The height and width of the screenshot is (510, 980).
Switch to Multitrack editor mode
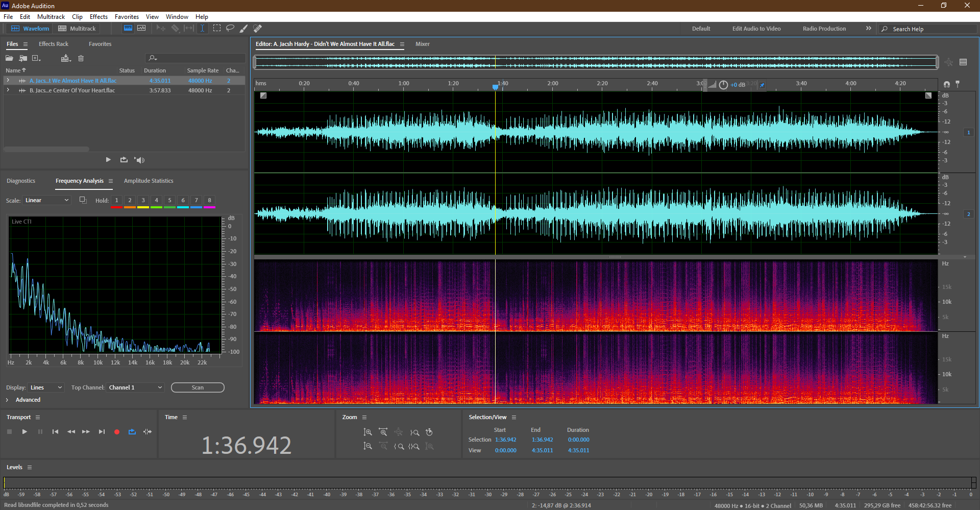coord(77,29)
